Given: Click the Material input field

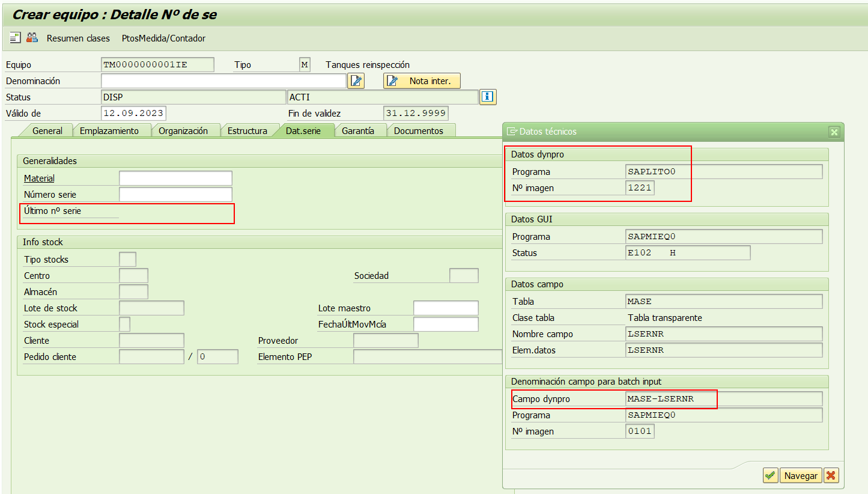Looking at the screenshot, I should tap(175, 178).
